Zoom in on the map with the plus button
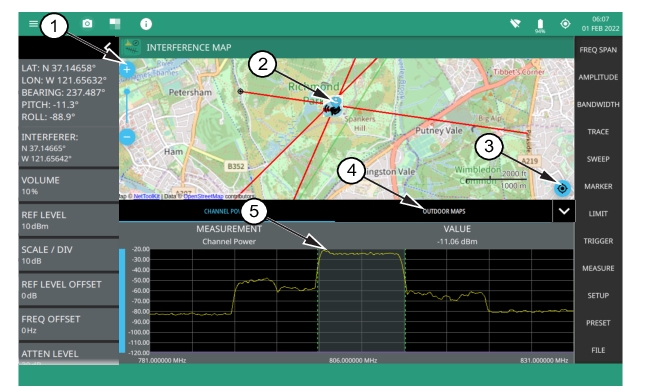Viewport: 654px width, 389px height. pos(127,70)
